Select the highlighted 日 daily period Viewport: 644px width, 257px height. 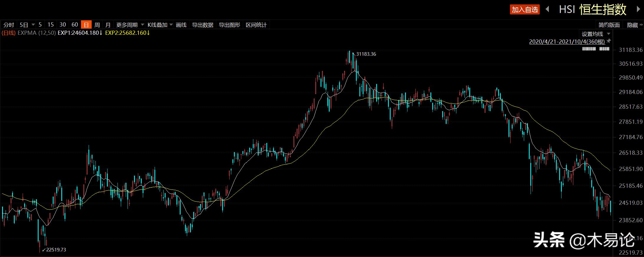tap(86, 25)
